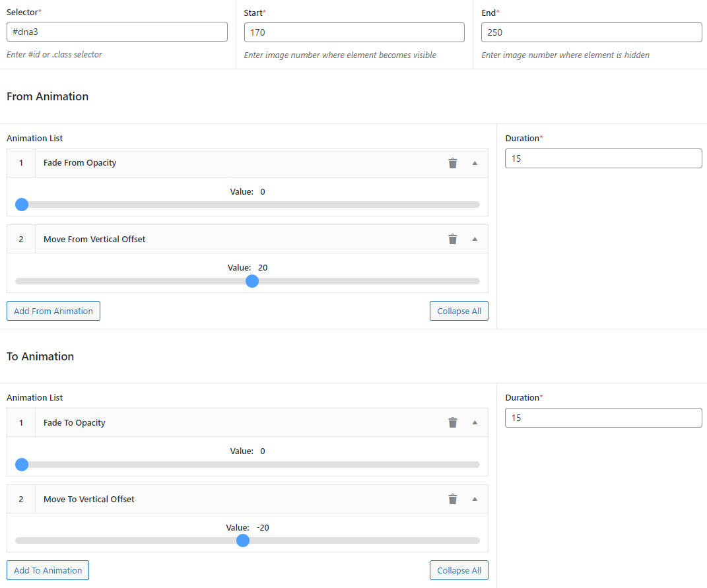Delete the Move To Vertical Offset animation
707x588 pixels.
click(453, 499)
